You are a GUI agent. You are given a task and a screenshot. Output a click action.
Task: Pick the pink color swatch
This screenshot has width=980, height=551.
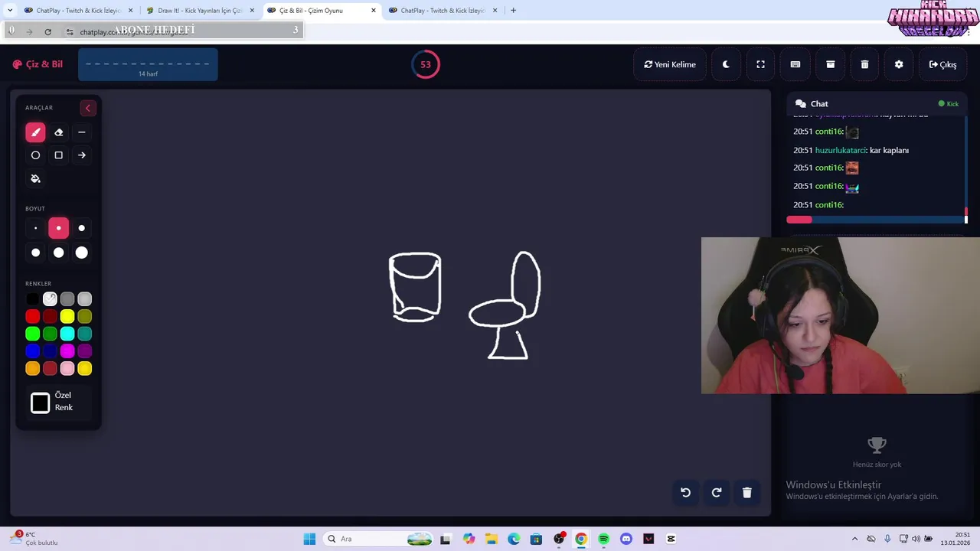(x=67, y=369)
